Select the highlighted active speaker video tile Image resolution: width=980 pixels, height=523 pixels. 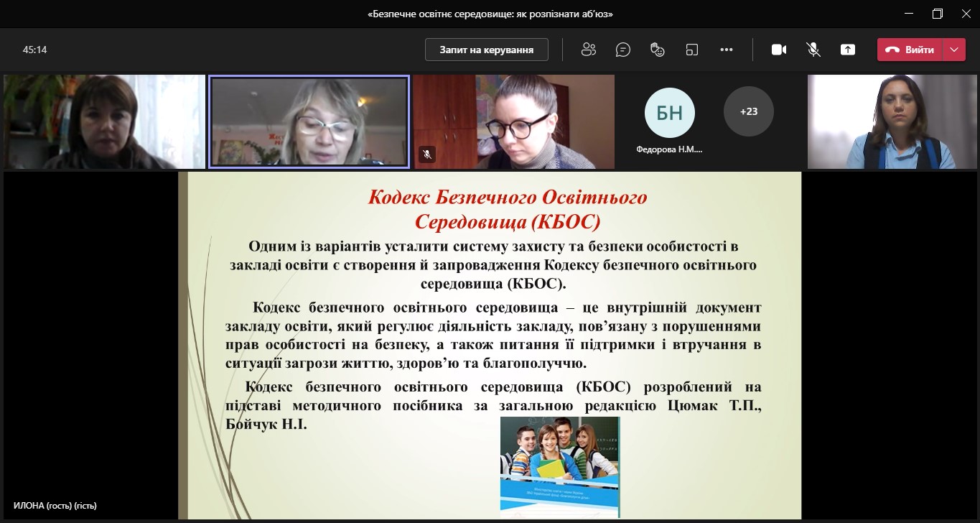(309, 121)
